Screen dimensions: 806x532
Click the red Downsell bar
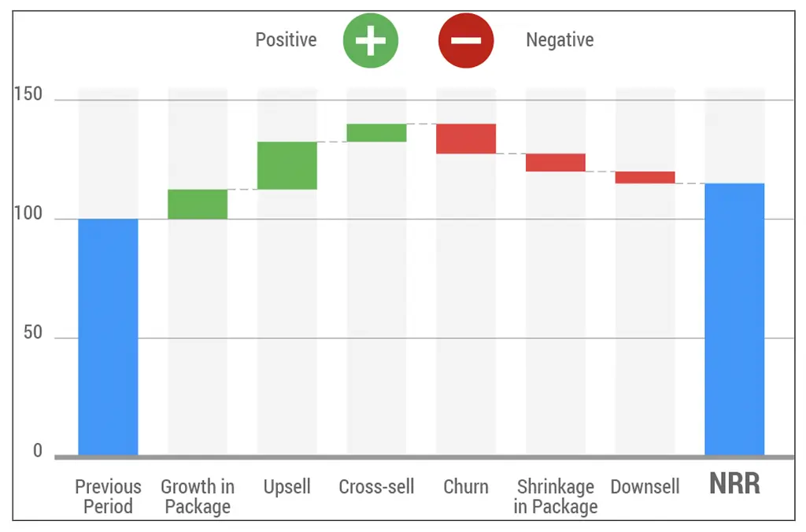click(645, 177)
